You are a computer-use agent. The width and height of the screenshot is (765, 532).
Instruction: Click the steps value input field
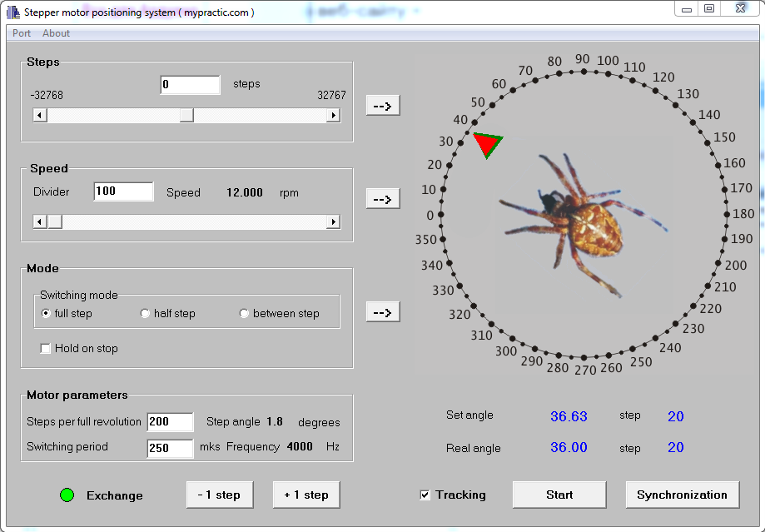coord(191,84)
